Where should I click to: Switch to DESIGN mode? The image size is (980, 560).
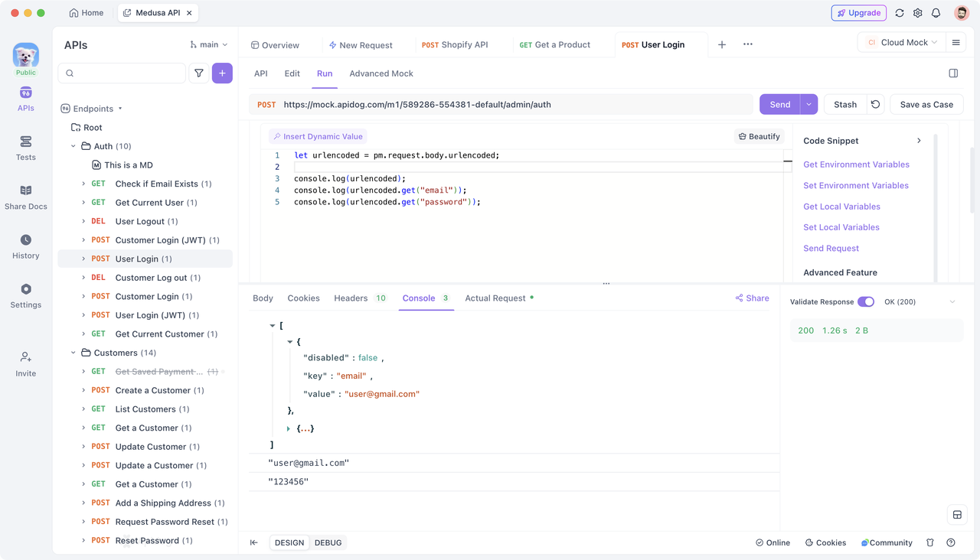click(289, 542)
